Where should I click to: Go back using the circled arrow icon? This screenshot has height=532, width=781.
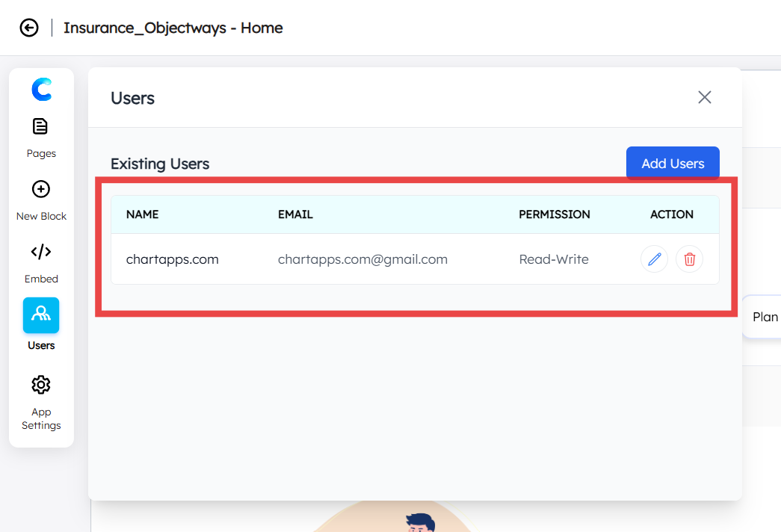coord(29,28)
